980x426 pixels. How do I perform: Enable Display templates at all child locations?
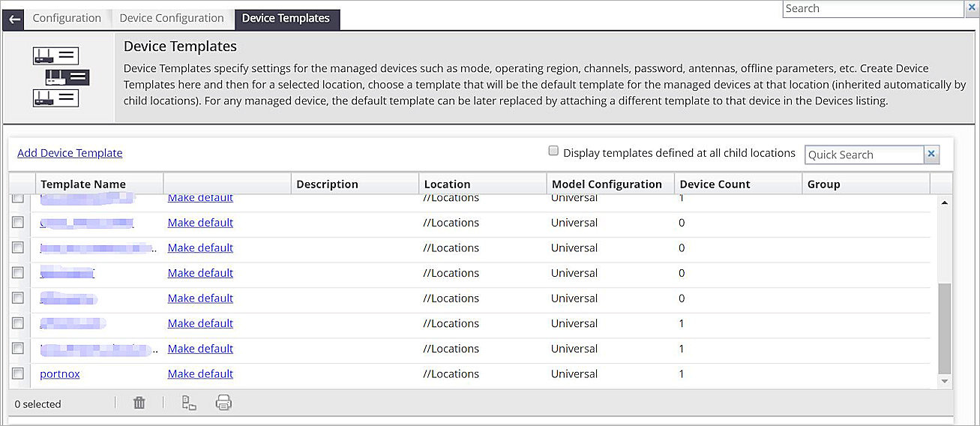553,151
